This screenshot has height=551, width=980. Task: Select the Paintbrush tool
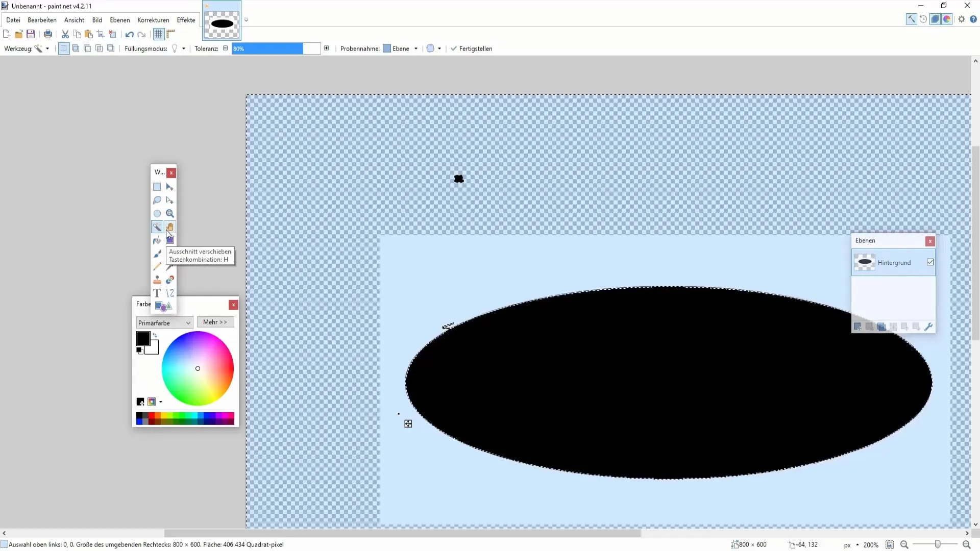tap(157, 253)
